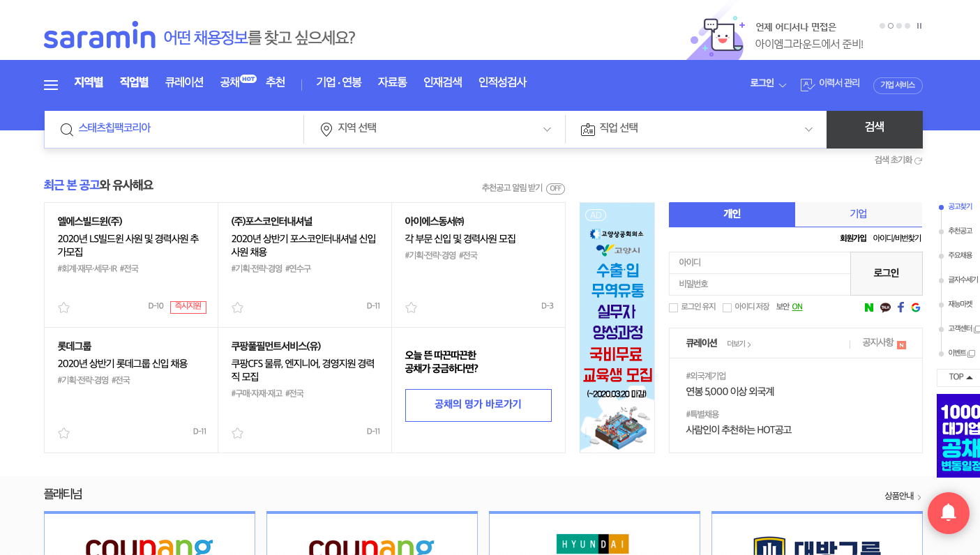Screen dimensions: 980x555
Task: Select the second banner pagination dot
Action: click(x=891, y=26)
